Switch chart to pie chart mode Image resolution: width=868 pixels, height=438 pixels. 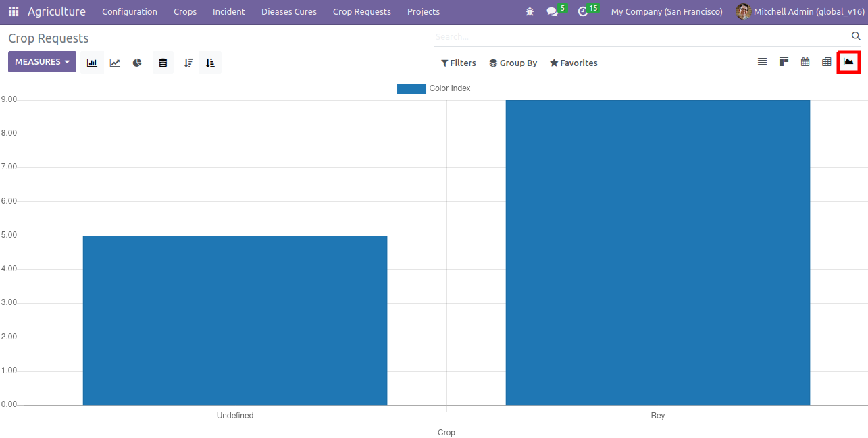tap(137, 63)
